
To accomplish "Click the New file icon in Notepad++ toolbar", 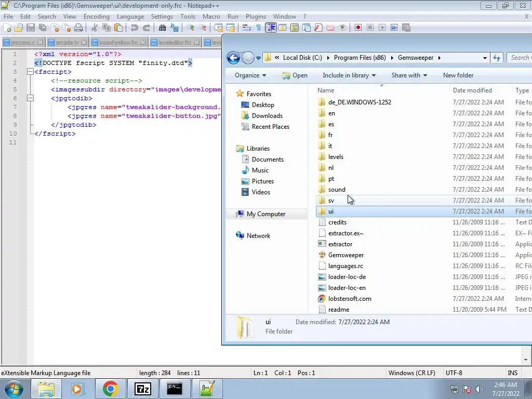I will (x=7, y=28).
